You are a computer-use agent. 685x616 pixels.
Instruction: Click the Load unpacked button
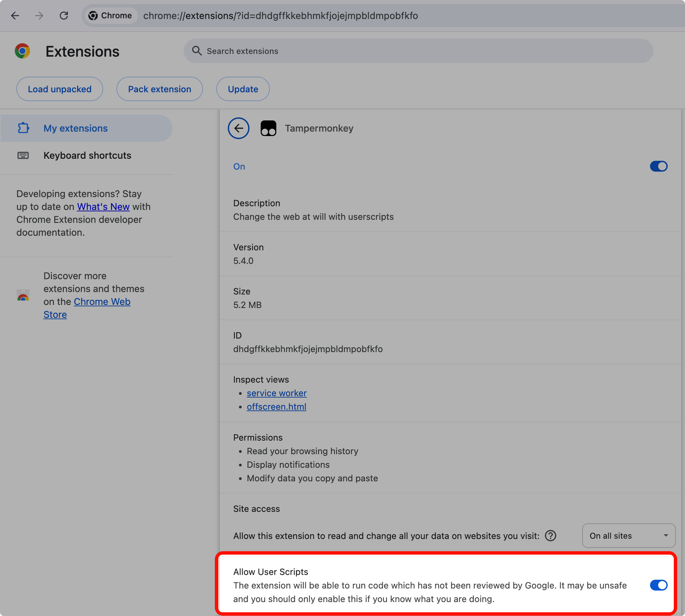pos(60,89)
